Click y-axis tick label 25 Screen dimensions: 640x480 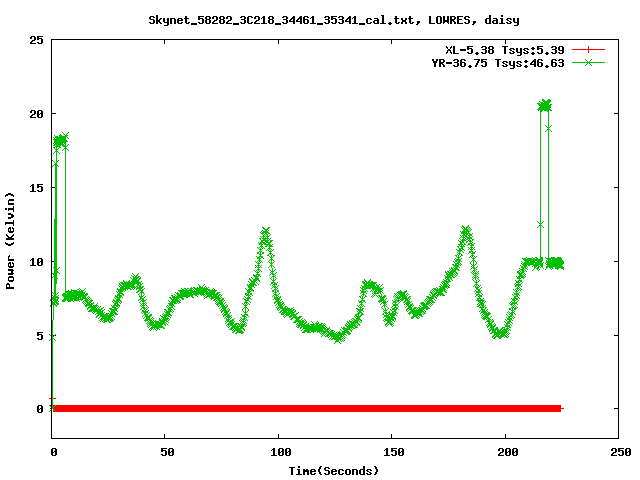click(36, 40)
